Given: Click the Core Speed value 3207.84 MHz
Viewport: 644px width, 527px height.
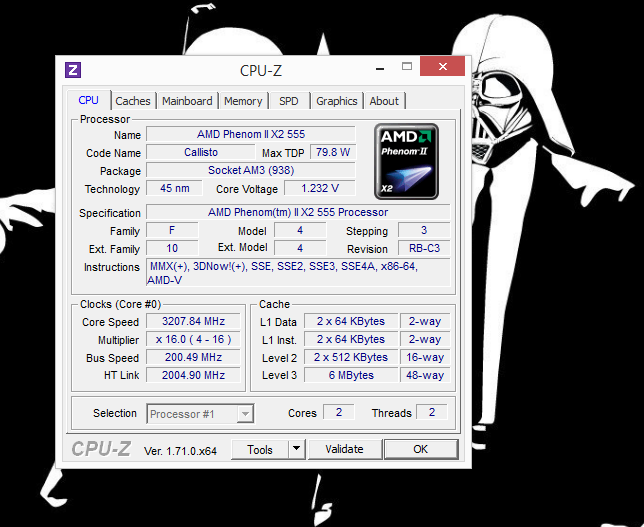Looking at the screenshot, I should [x=193, y=321].
